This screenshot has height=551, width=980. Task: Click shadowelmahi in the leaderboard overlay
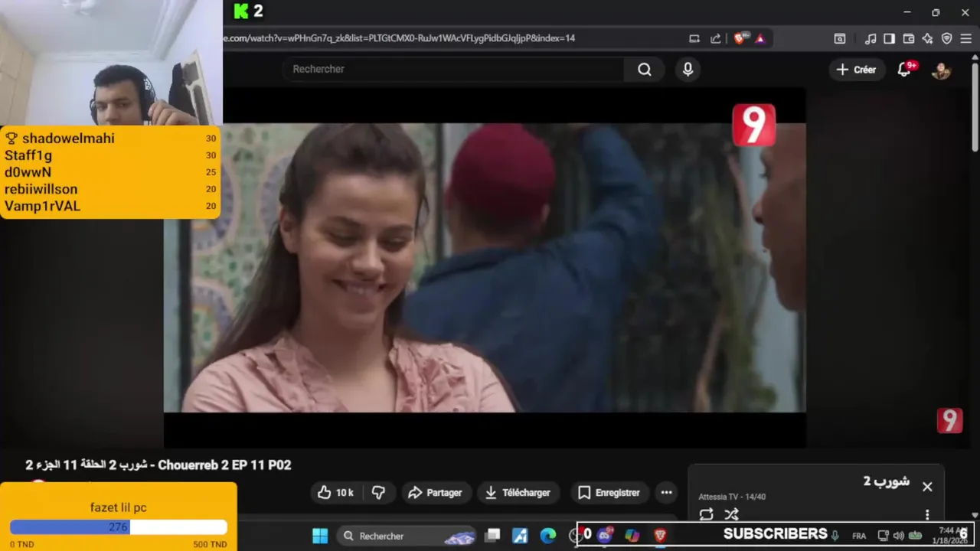click(x=68, y=139)
